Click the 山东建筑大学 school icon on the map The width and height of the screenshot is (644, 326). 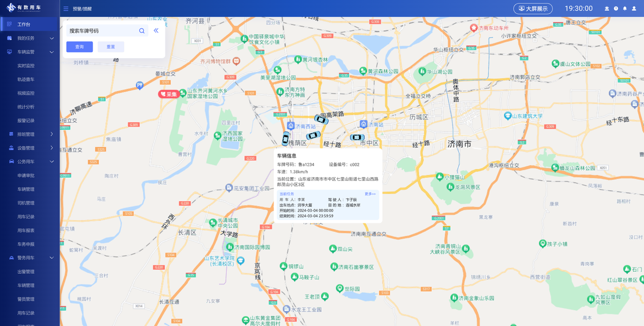tap(508, 116)
